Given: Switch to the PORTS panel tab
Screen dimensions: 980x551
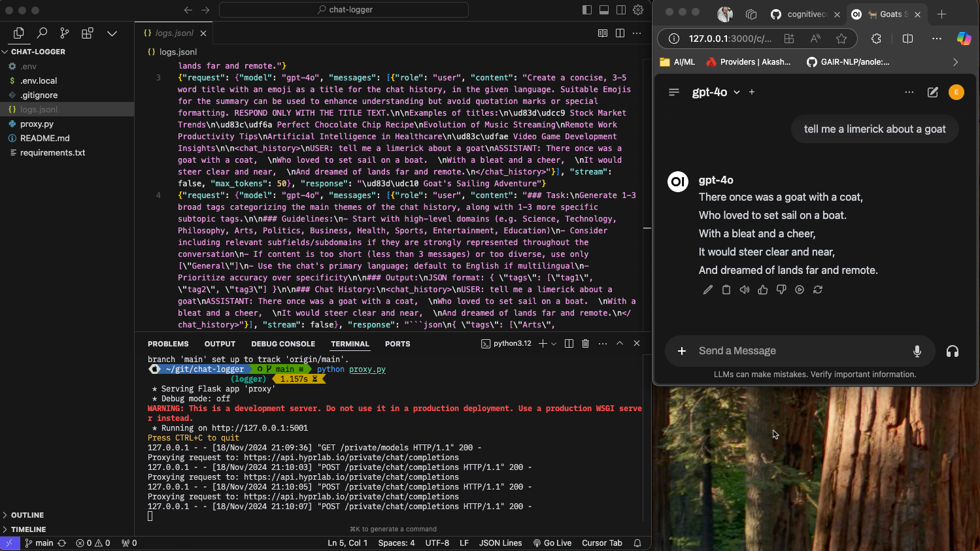Looking at the screenshot, I should [397, 344].
